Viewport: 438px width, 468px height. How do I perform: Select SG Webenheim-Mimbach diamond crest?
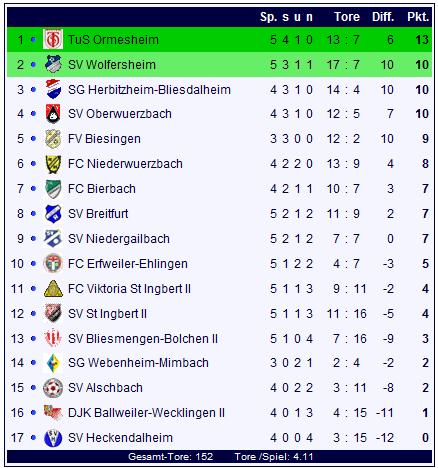click(x=53, y=363)
